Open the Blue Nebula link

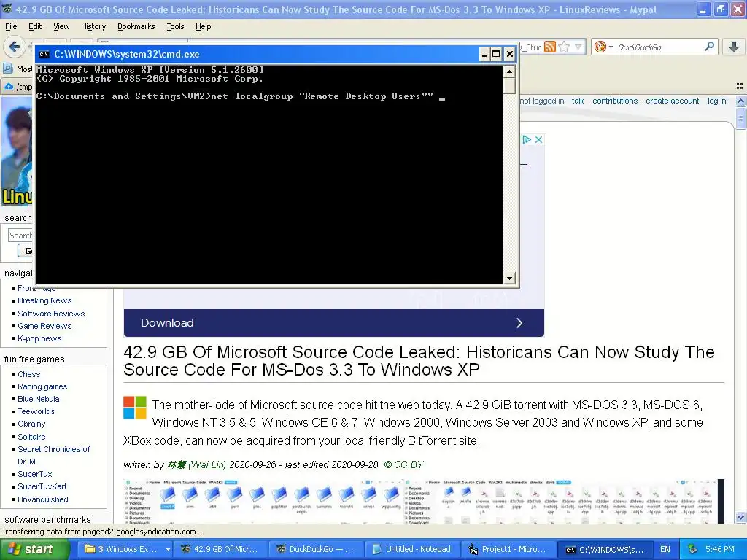coord(39,399)
